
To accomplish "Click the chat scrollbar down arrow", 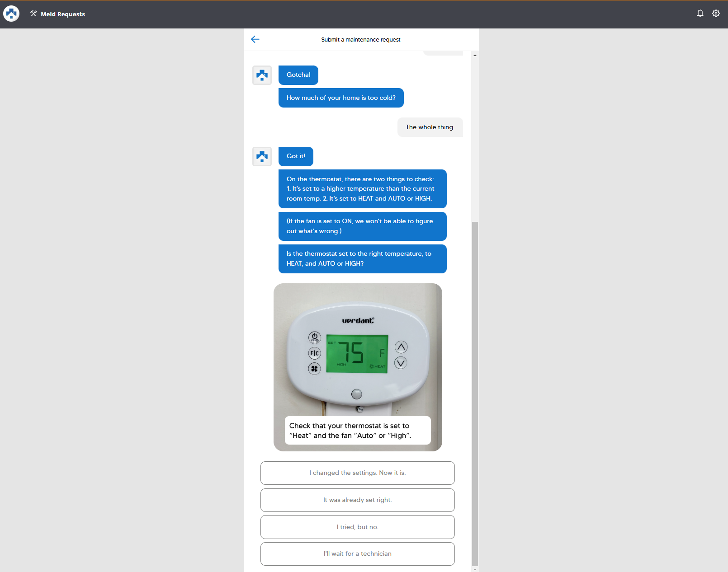I will point(475,569).
